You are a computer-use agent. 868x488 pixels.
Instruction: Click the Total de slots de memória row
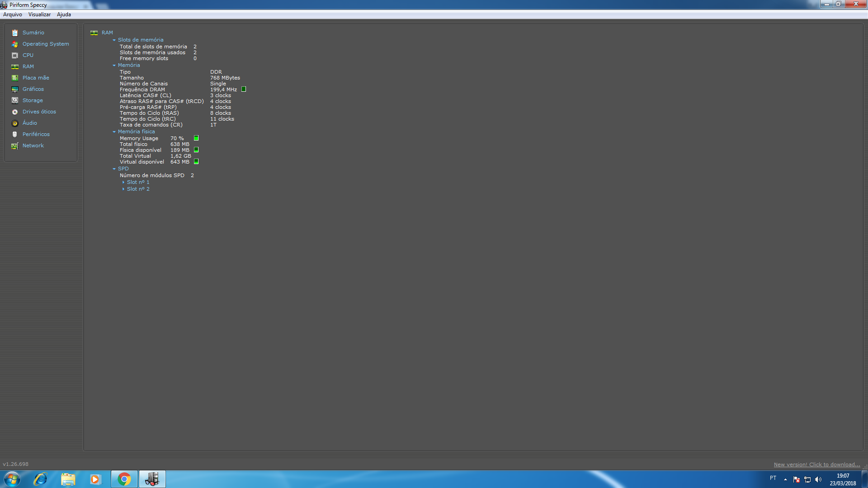pos(158,47)
